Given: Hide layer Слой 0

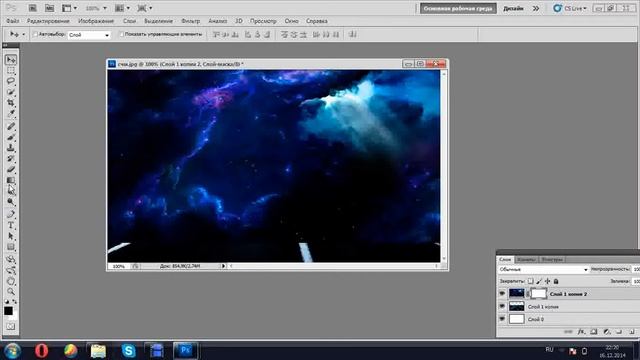Looking at the screenshot, I should click(502, 319).
